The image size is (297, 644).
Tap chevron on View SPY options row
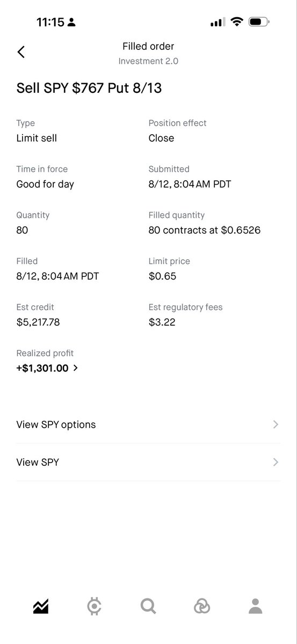click(x=276, y=425)
